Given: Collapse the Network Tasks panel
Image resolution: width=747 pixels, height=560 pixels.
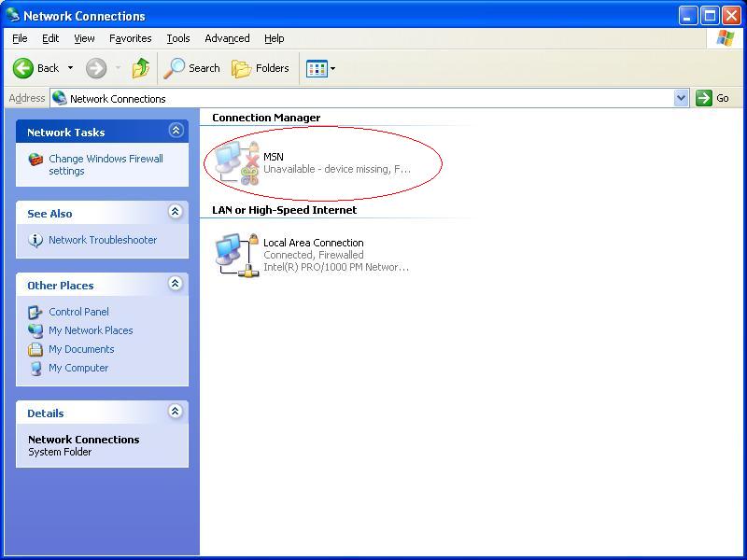Looking at the screenshot, I should (x=176, y=130).
